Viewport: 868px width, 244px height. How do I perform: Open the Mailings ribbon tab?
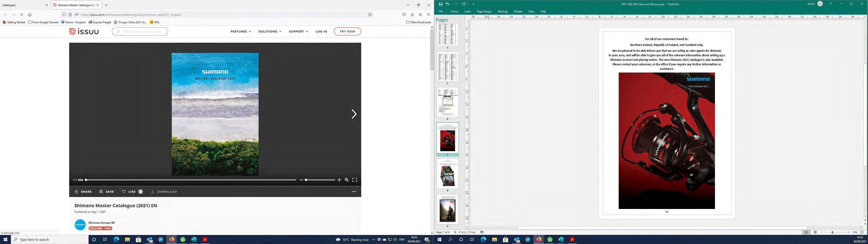coord(502,12)
